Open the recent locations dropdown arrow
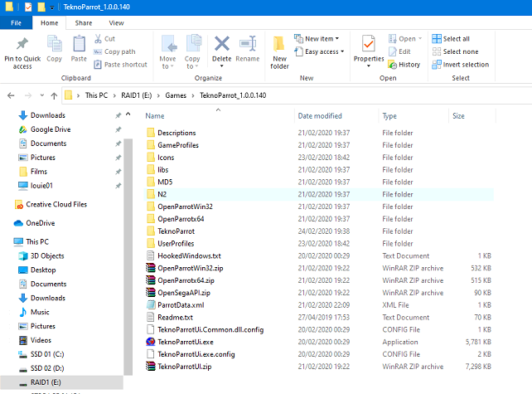This screenshot has width=532, height=394. [x=42, y=95]
